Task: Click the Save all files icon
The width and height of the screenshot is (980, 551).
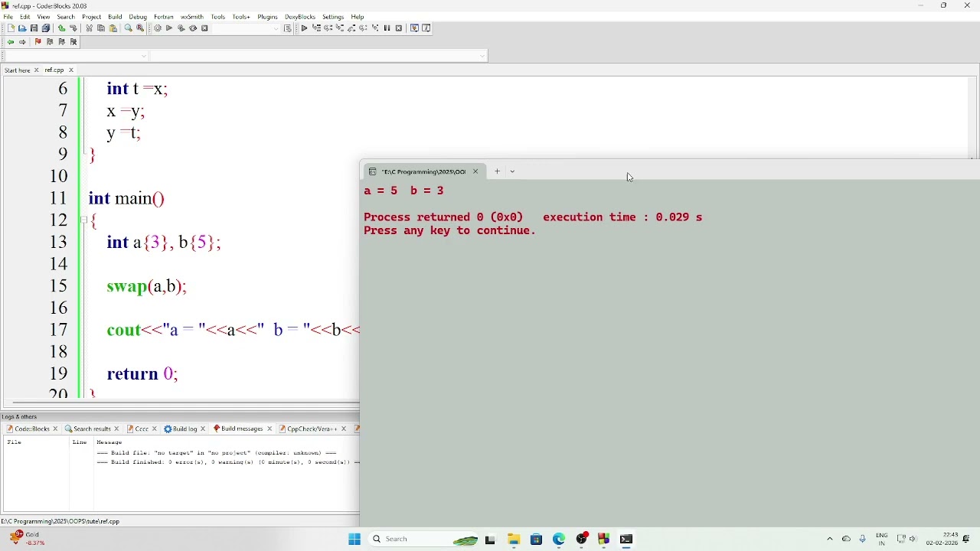Action: coord(46,28)
